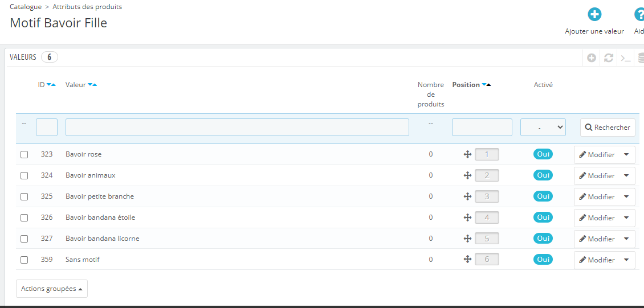The width and height of the screenshot is (644, 308).
Task: Toggle Oui status for Bavoir bandana étoile
Action: 543,217
